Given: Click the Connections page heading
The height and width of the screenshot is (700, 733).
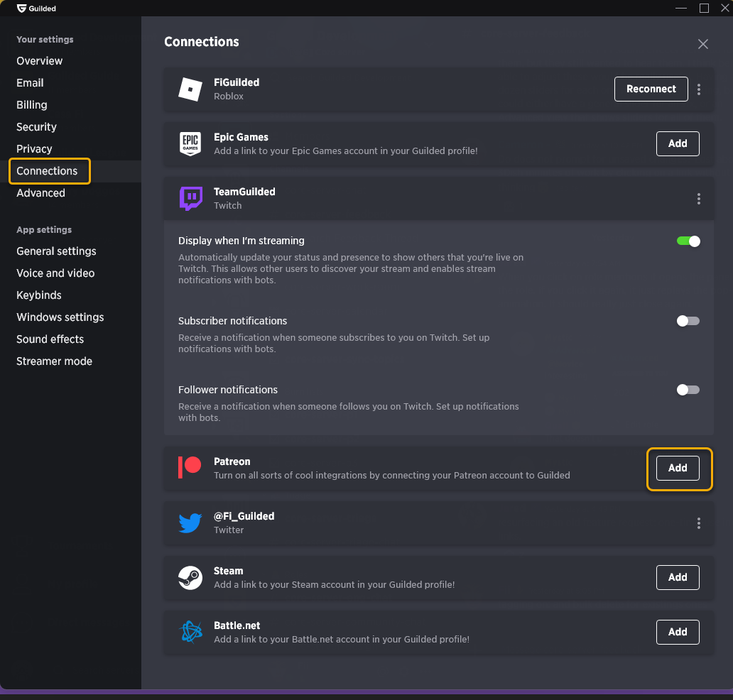Looking at the screenshot, I should [202, 42].
